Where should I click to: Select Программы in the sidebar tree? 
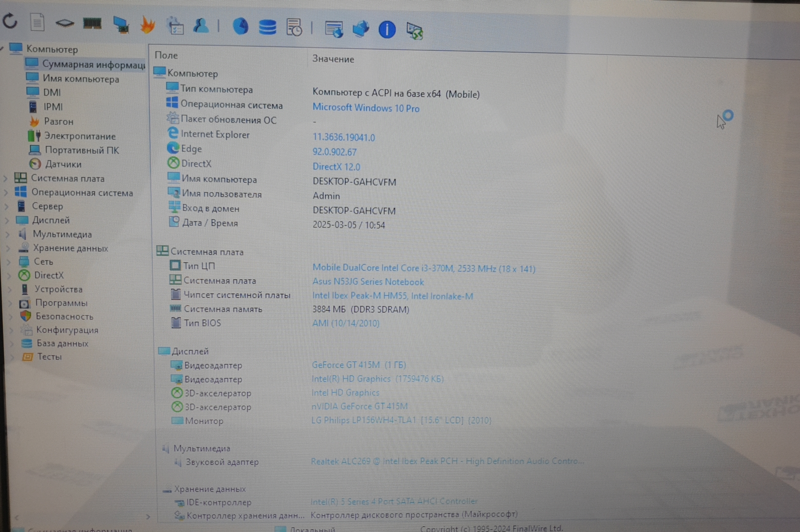coord(61,303)
